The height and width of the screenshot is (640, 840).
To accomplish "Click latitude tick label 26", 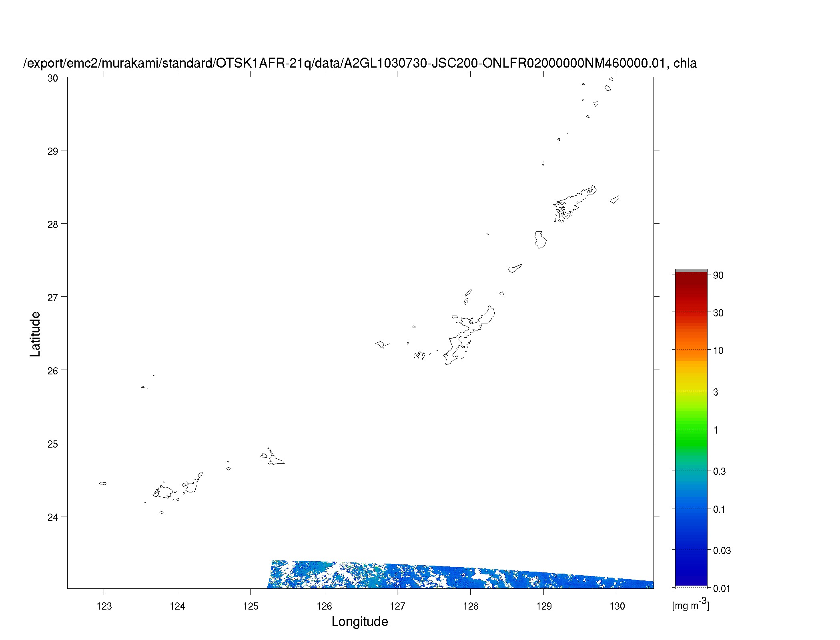I will coord(52,371).
